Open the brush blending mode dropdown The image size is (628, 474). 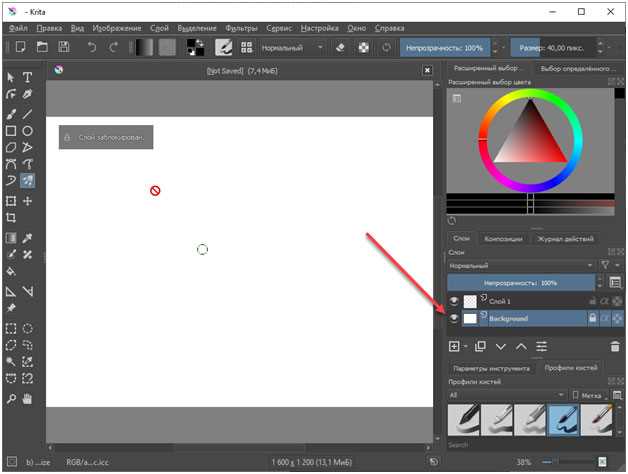click(292, 48)
